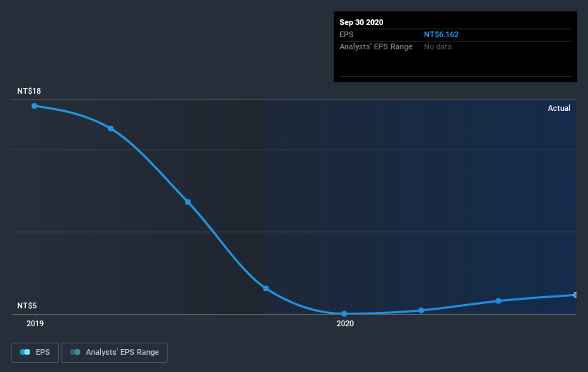Select the second-to-last EPS data point

click(498, 301)
